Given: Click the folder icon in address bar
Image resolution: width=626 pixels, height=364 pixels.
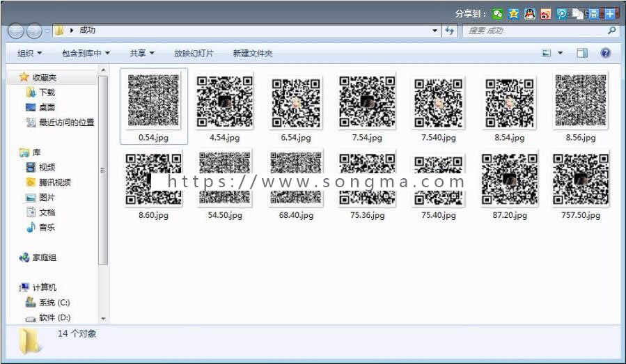Looking at the screenshot, I should point(59,31).
